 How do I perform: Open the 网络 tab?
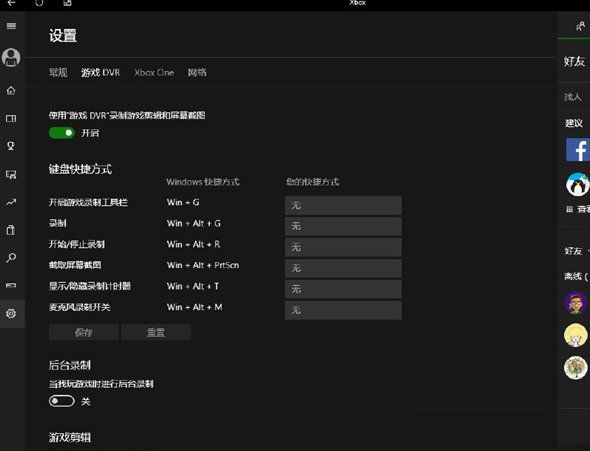pyautogui.click(x=197, y=72)
